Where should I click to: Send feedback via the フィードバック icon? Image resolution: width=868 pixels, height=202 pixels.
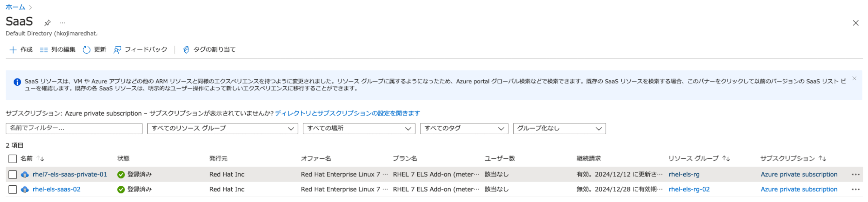[x=117, y=50]
